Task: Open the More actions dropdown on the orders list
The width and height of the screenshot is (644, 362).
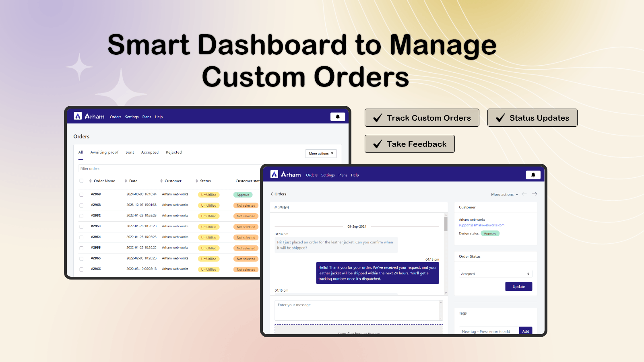Action: coord(320,153)
